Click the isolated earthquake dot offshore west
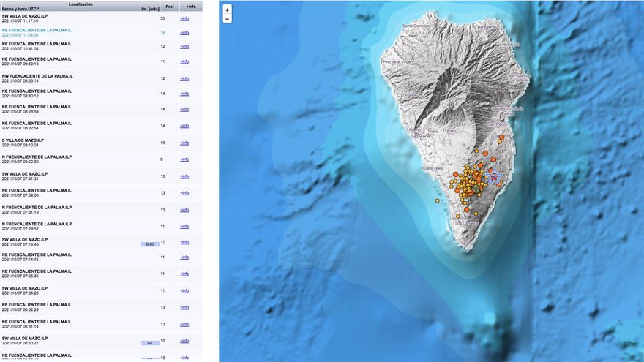644x362 pixels. click(438, 200)
